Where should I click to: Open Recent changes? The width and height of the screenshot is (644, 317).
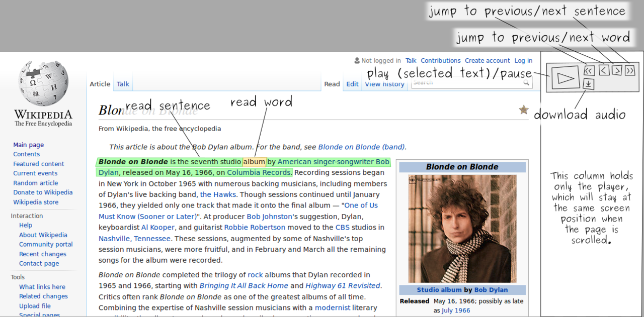[x=43, y=254]
